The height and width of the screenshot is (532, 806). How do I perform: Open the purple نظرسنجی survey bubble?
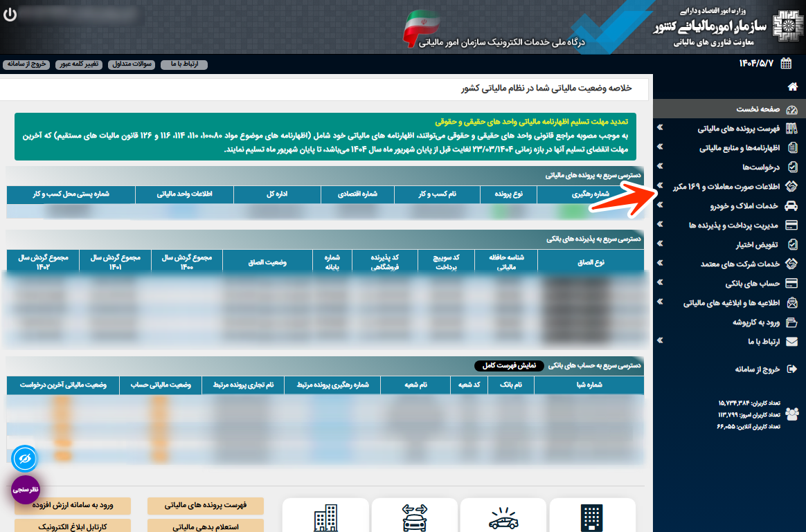(x=25, y=489)
